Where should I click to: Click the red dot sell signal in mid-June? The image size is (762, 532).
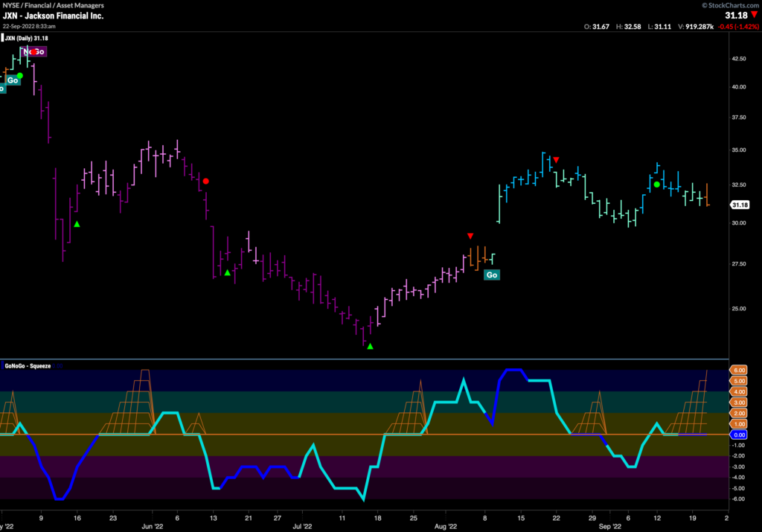click(205, 180)
